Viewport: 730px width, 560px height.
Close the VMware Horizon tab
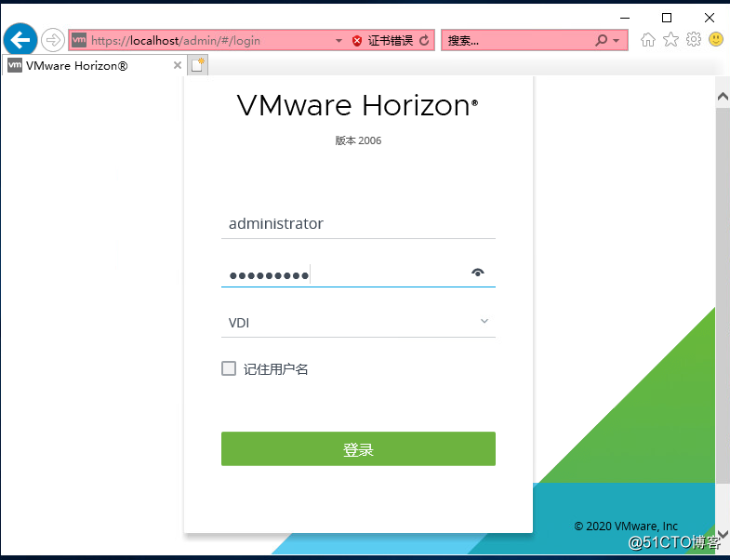point(178,65)
